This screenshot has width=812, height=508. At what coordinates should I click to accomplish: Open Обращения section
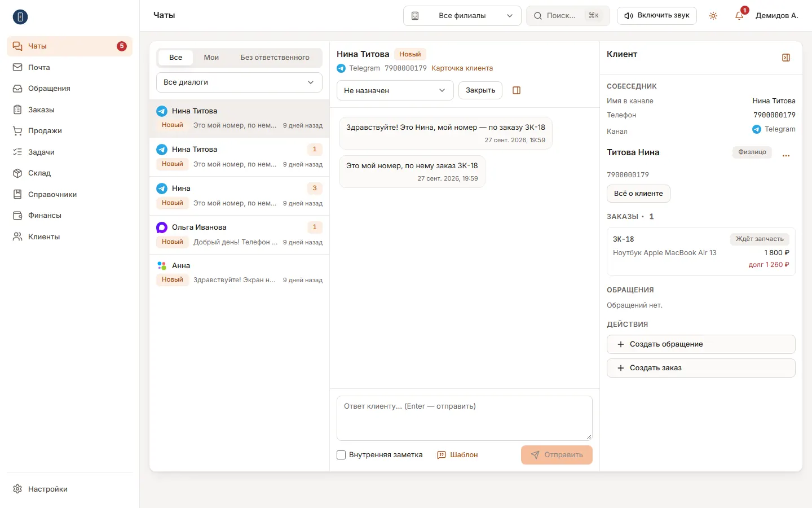click(x=69, y=89)
